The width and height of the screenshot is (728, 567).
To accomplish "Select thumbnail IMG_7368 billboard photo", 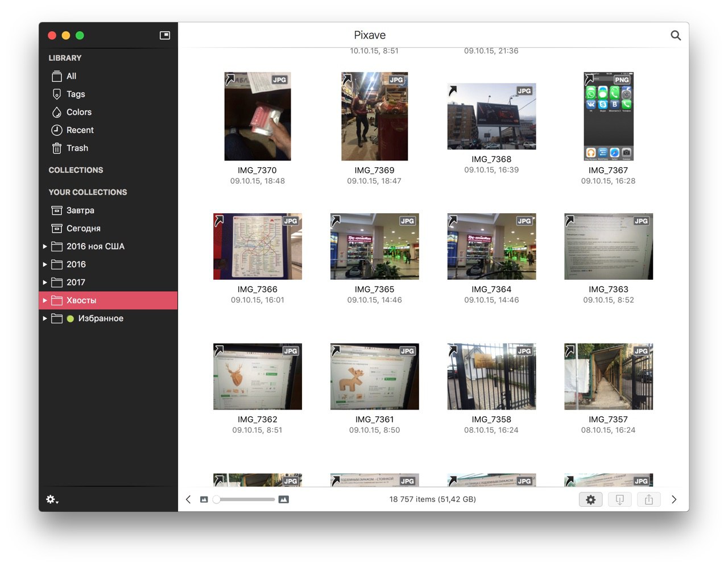I will (491, 116).
